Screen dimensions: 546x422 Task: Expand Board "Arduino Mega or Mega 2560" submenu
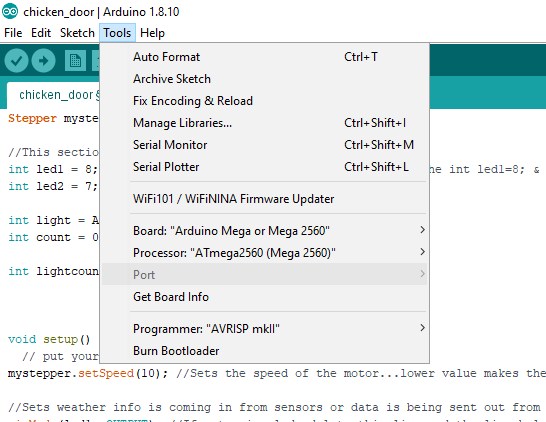(264, 230)
